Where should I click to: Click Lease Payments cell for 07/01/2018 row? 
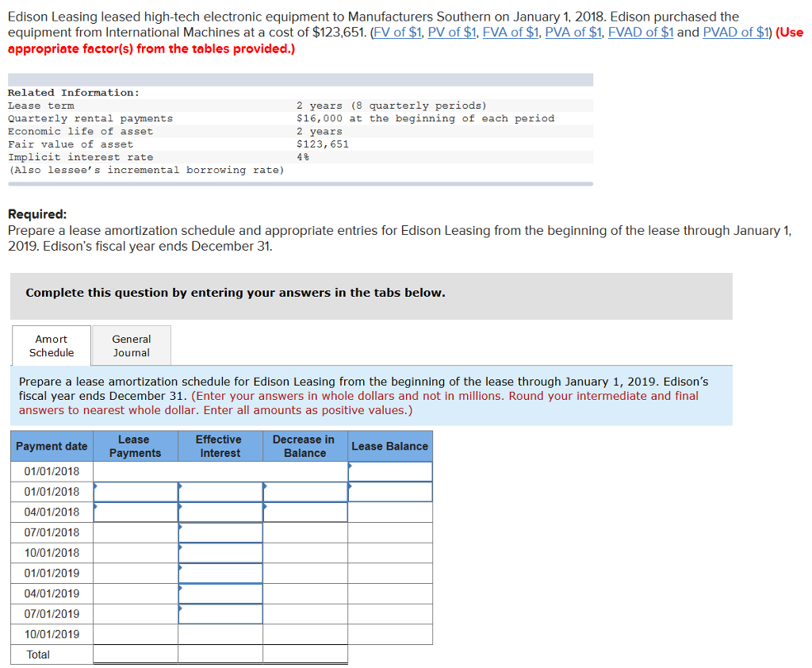click(136, 533)
